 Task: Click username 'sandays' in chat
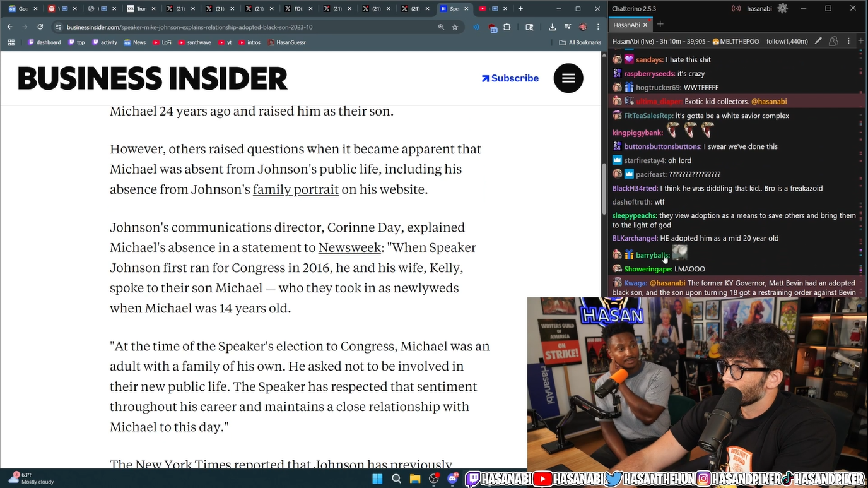(x=650, y=60)
